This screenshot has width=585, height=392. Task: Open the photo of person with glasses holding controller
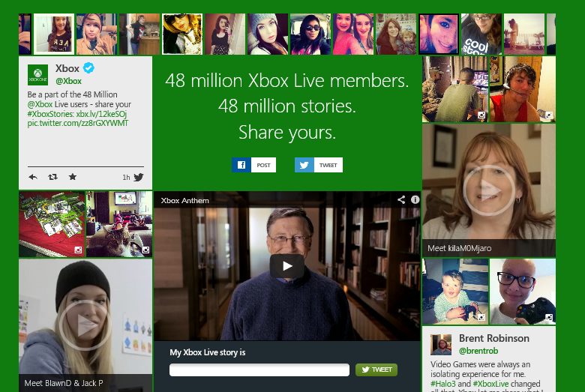coord(523,292)
